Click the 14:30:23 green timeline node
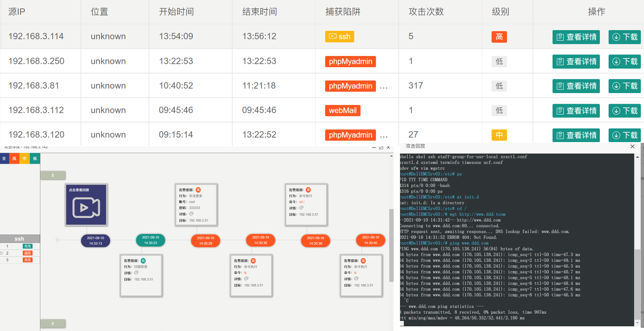644x331 pixels. (x=150, y=240)
